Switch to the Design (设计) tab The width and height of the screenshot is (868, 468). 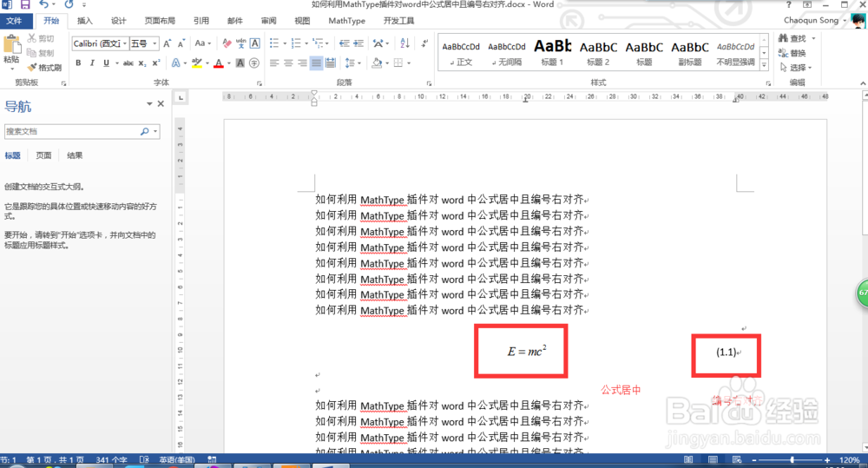point(118,21)
